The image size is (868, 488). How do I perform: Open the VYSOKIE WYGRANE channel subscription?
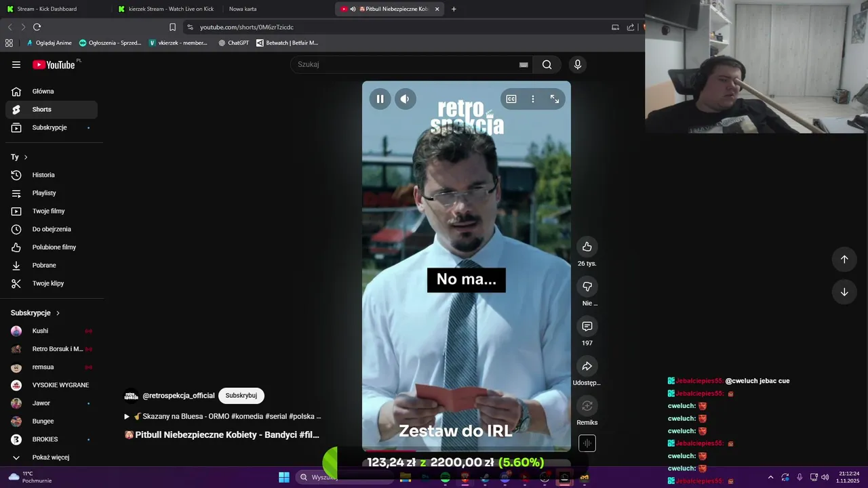point(52,385)
